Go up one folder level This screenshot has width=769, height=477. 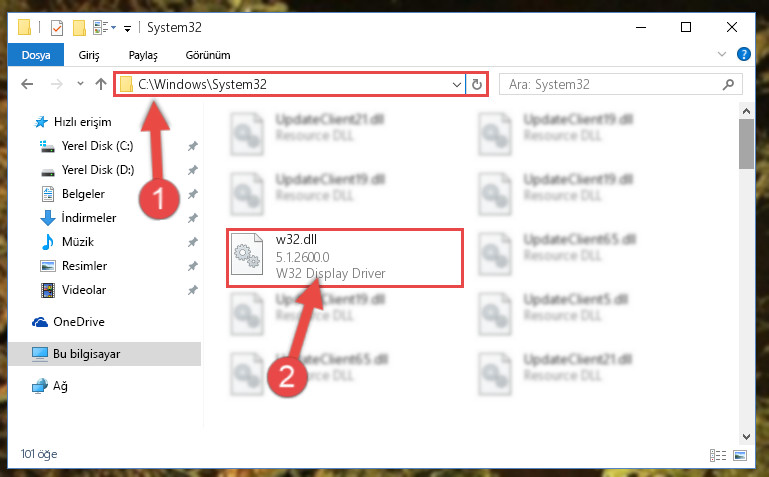click(101, 84)
